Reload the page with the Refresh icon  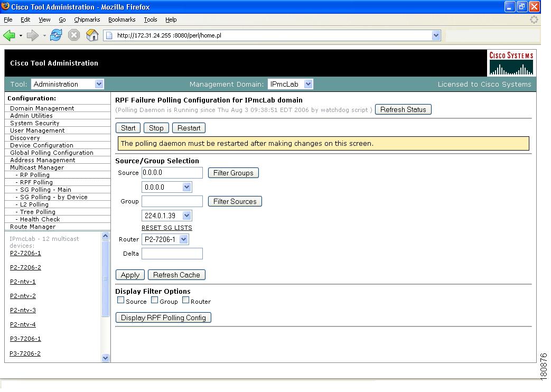(56, 35)
